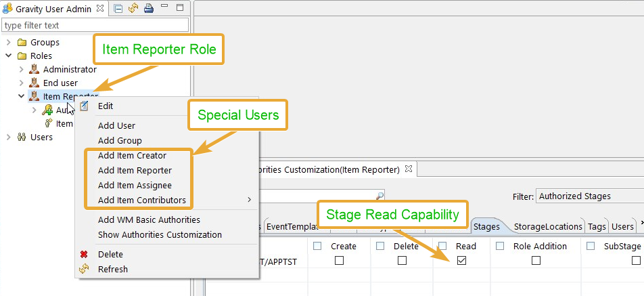This screenshot has width=644, height=296.
Task: Open the Filter Authorized Stages dropdown
Action: [x=589, y=196]
